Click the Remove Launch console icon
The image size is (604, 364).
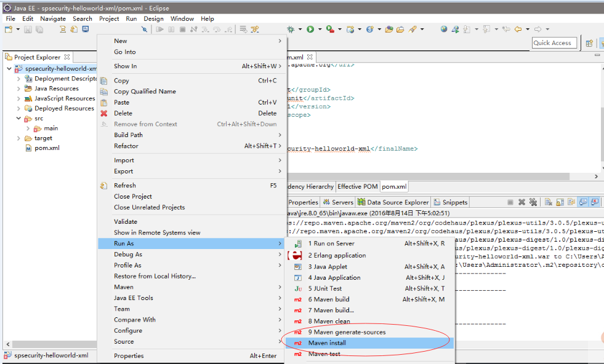pyautogui.click(x=521, y=202)
